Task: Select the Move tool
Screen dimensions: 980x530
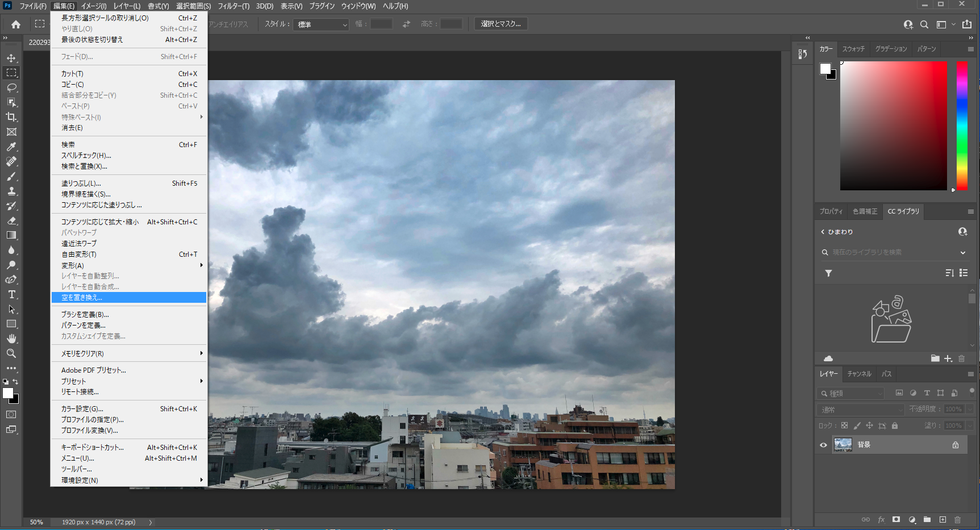Action: [x=11, y=58]
